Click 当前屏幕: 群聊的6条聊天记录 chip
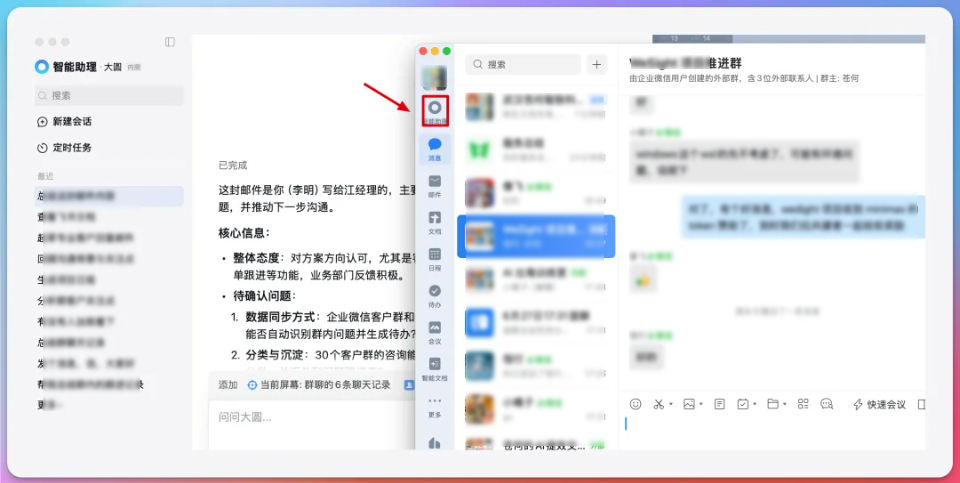 (x=318, y=385)
